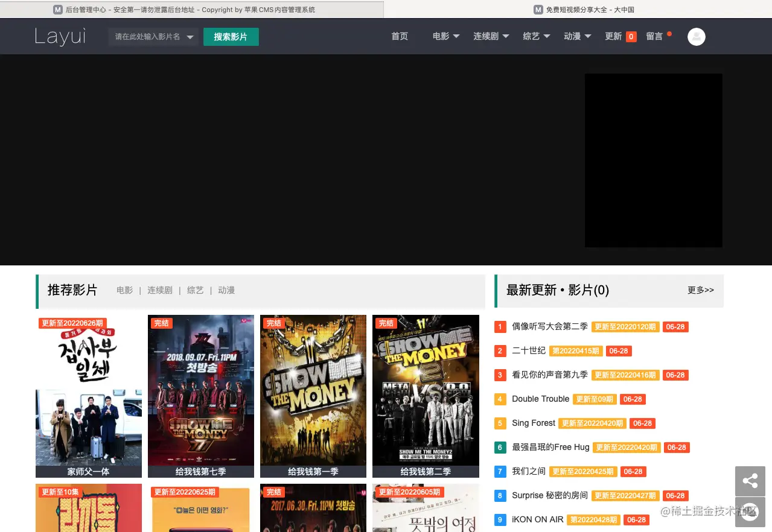Click the 推荐影片 heading

[72, 290]
